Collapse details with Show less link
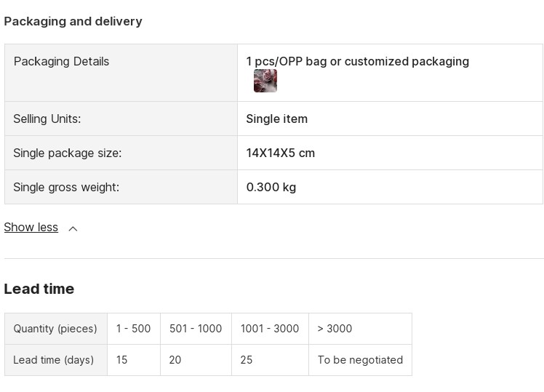This screenshot has height=392, width=544. pos(31,227)
